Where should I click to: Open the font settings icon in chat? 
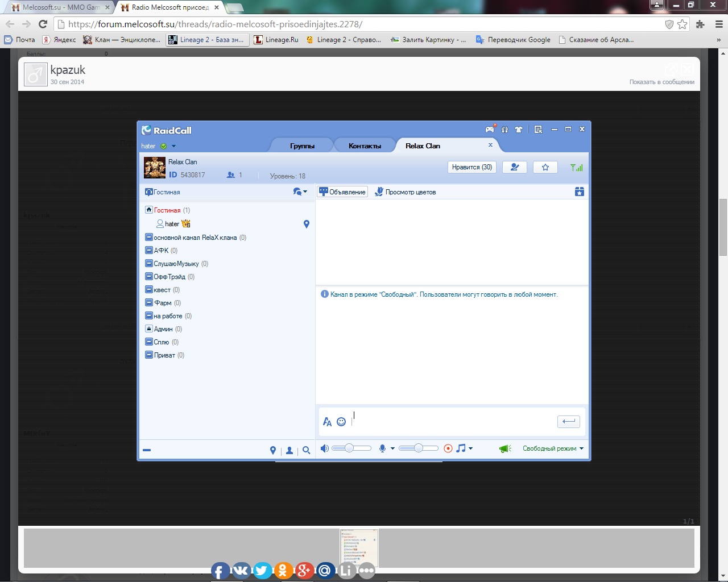pyautogui.click(x=327, y=421)
